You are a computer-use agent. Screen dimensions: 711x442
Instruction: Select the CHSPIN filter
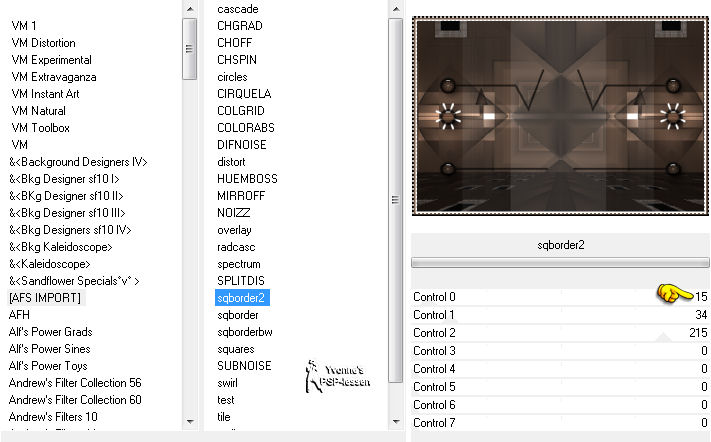237,60
